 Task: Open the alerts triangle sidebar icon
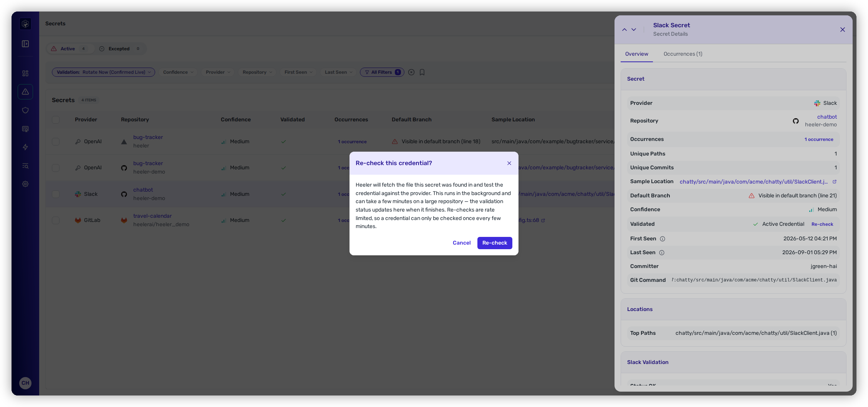(x=25, y=92)
